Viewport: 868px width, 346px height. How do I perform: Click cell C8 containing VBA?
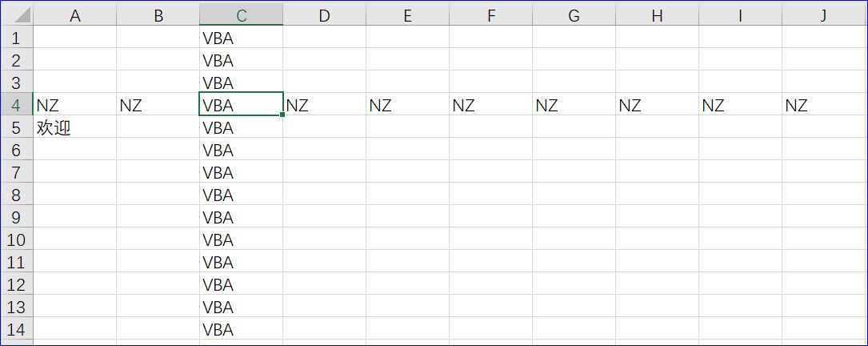click(x=242, y=194)
